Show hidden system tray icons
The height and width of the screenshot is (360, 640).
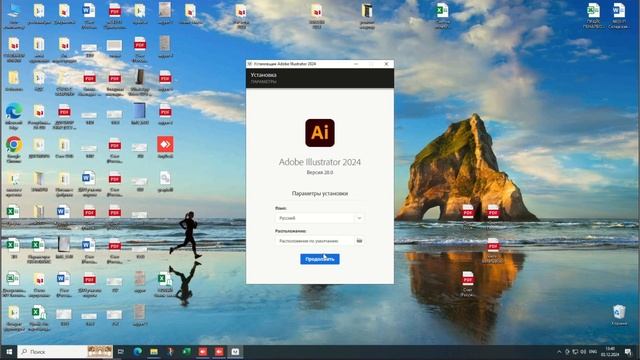559,352
